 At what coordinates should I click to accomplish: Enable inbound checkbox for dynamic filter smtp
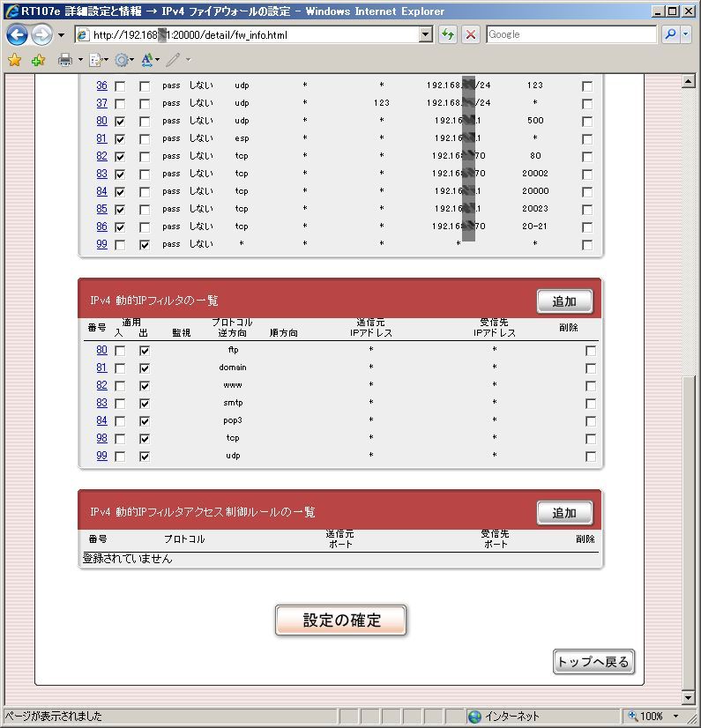point(120,404)
